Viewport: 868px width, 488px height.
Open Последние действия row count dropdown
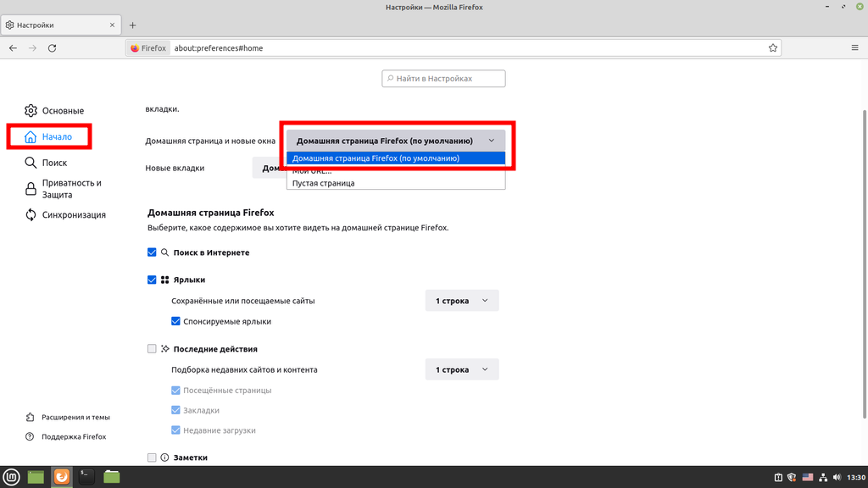tap(461, 369)
